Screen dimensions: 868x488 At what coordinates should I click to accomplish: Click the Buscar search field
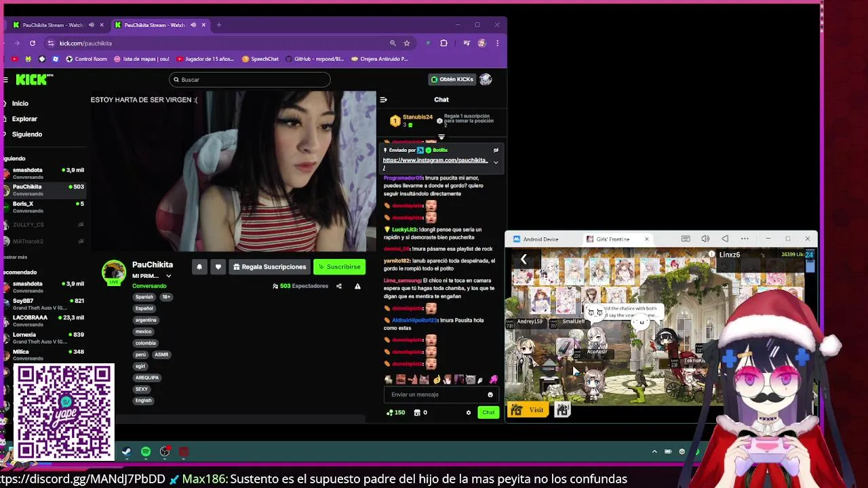250,79
